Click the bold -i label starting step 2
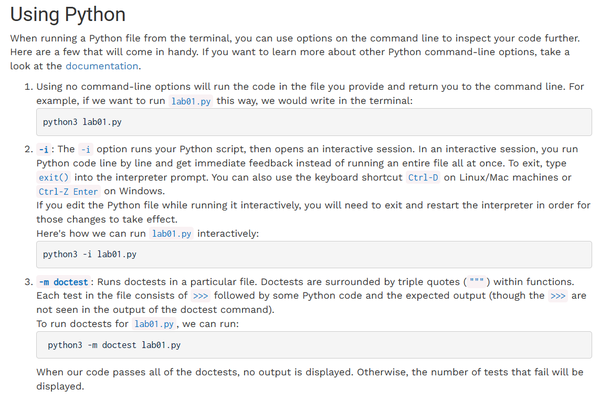The height and width of the screenshot is (400, 600). tap(43, 149)
